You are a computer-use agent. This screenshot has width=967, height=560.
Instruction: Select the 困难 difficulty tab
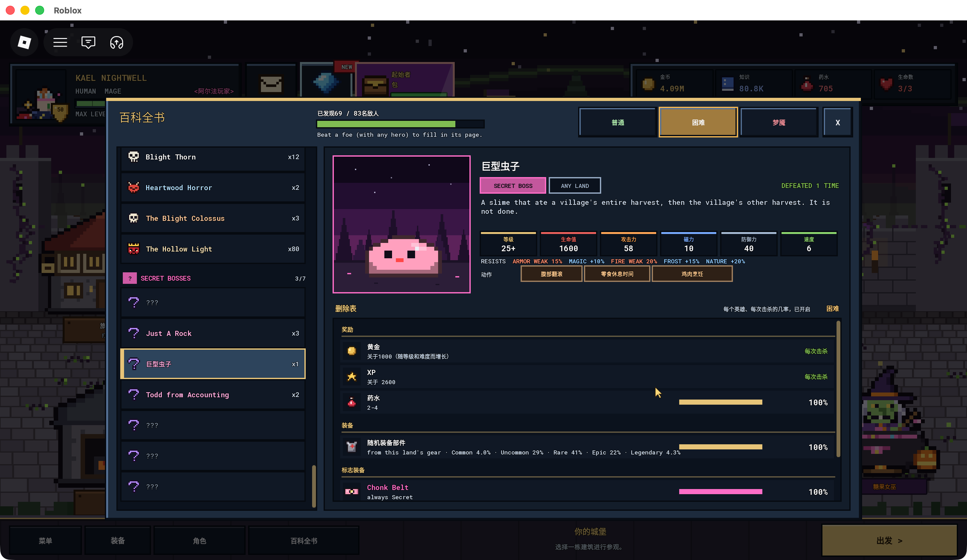[x=698, y=122]
